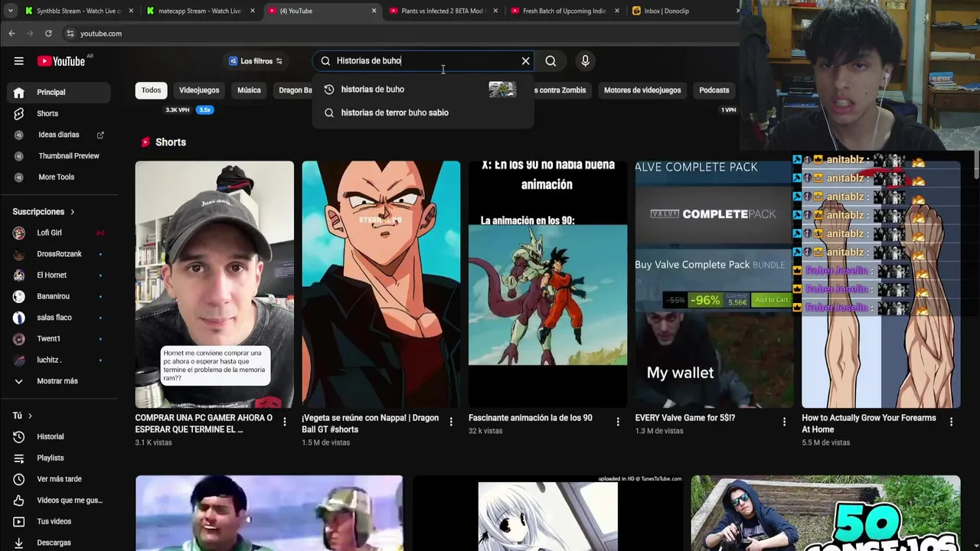The image size is (980, 551).
Task: Open Tus videos in the sidebar
Action: tap(59, 521)
